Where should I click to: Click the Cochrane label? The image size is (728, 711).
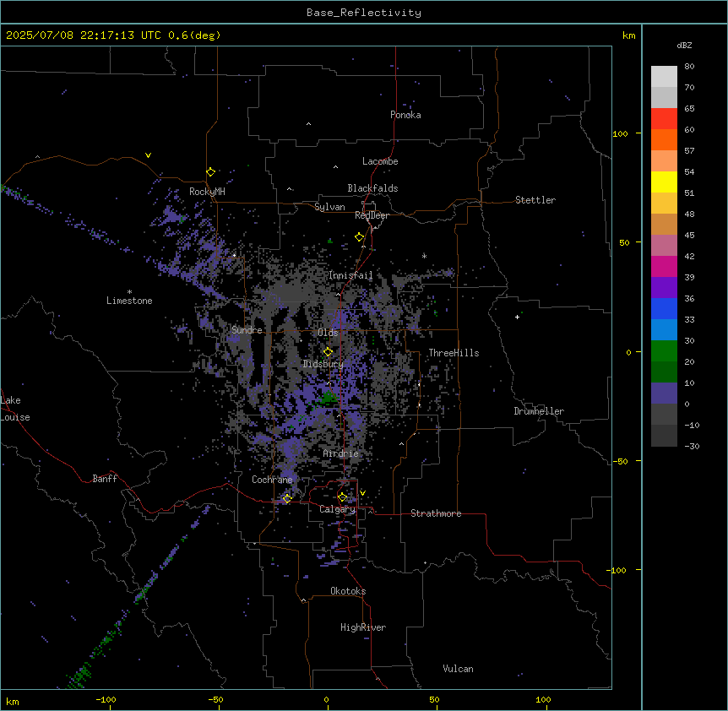[272, 480]
